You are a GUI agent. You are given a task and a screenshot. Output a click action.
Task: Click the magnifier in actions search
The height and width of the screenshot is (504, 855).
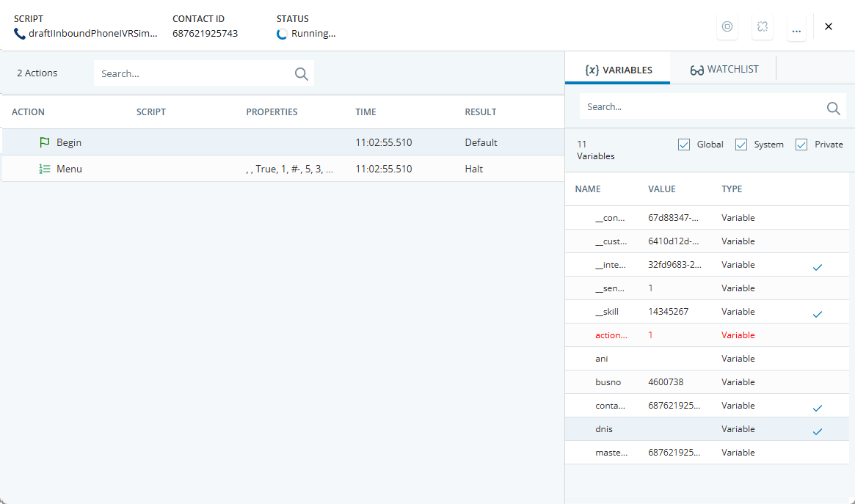pyautogui.click(x=301, y=73)
